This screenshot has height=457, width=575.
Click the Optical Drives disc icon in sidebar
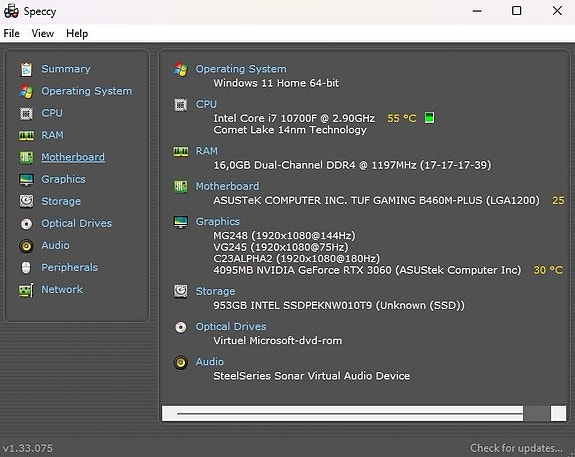26,224
